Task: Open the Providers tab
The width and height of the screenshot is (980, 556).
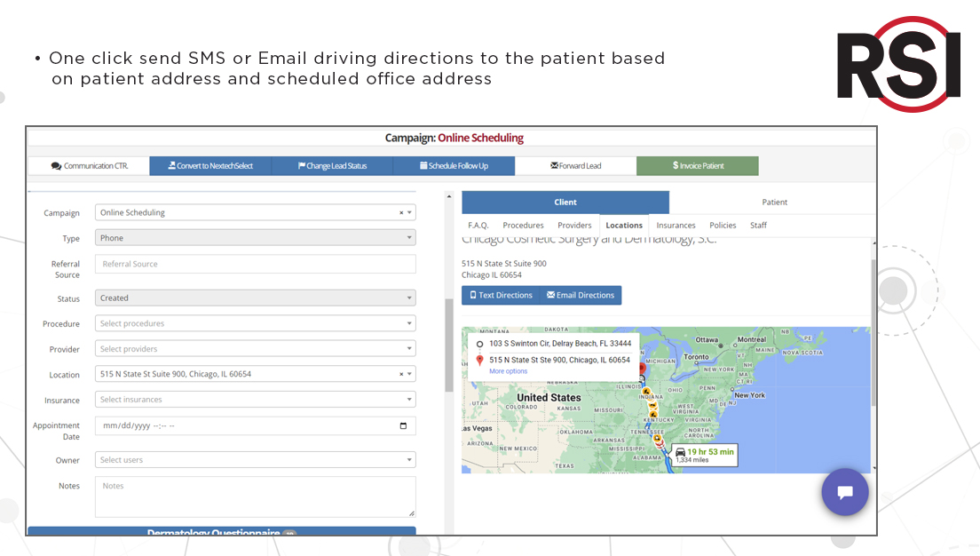Action: (x=574, y=225)
